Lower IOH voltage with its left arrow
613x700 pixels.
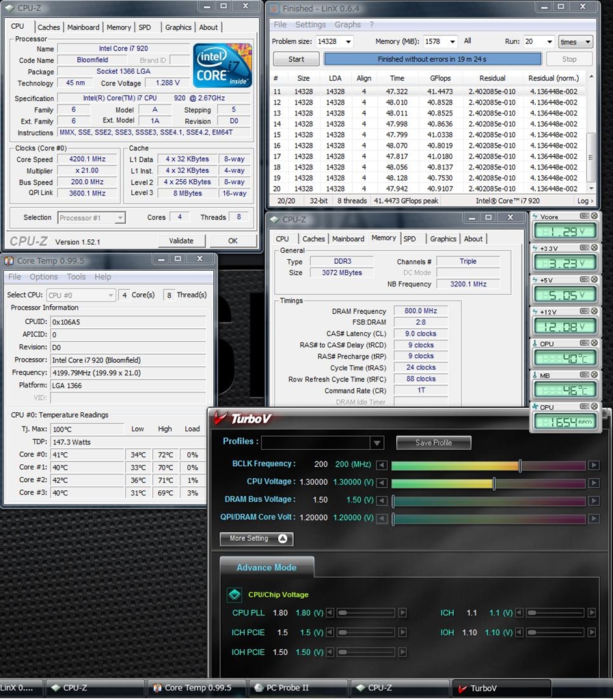point(519,632)
